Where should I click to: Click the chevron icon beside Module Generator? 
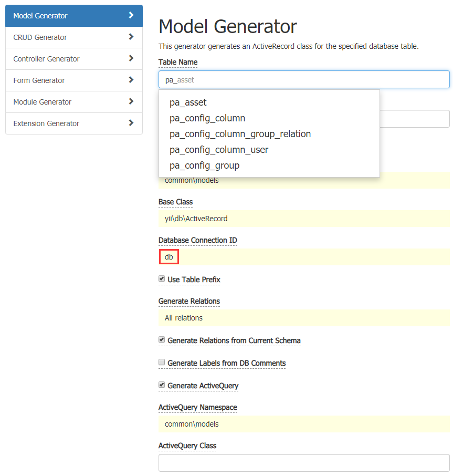click(x=131, y=101)
